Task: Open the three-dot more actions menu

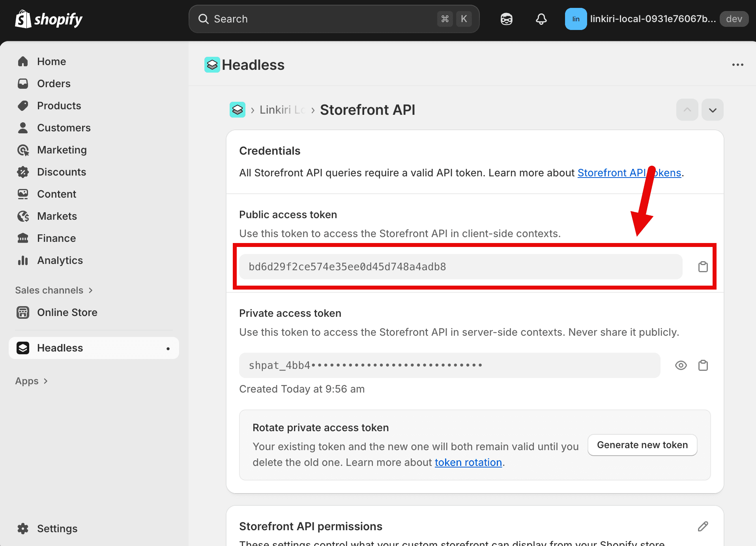Action: tap(737, 65)
